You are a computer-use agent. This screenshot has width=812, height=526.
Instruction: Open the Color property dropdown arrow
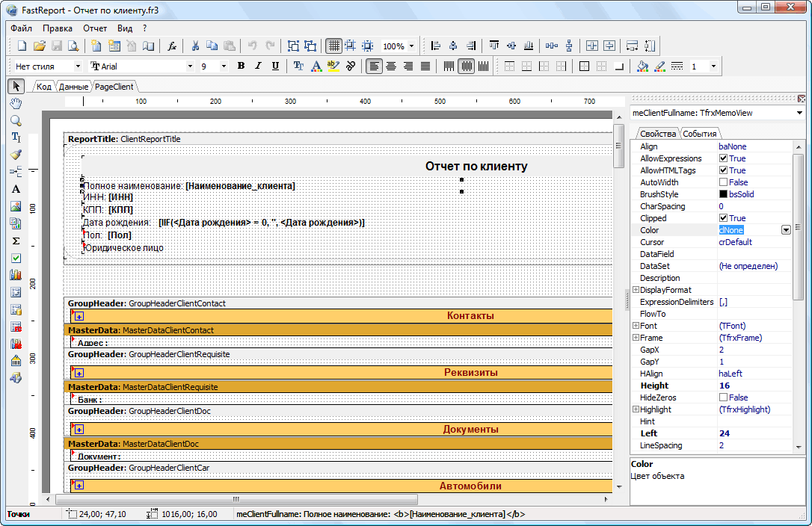click(786, 230)
